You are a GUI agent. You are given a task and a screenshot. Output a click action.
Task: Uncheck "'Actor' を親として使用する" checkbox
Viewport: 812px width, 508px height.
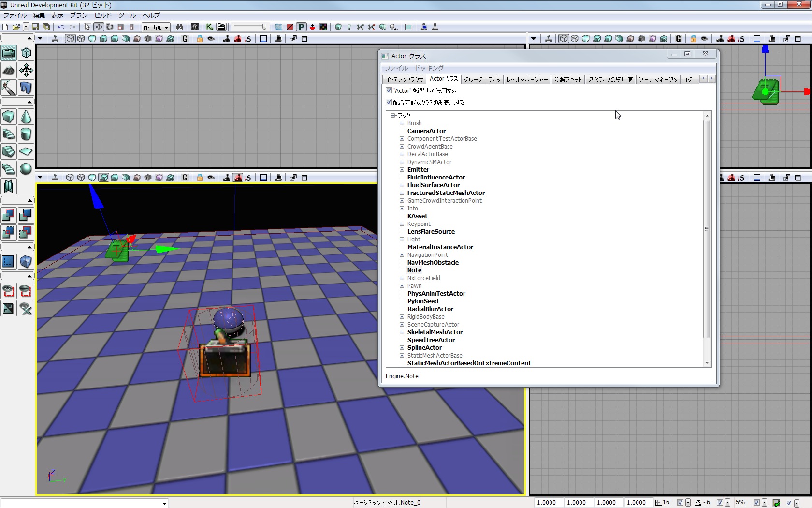(389, 90)
